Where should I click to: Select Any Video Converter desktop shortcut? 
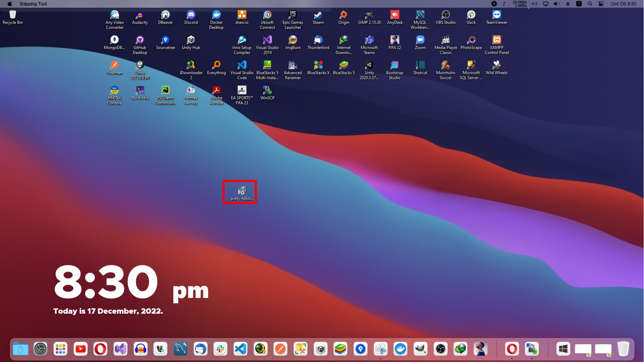[115, 20]
